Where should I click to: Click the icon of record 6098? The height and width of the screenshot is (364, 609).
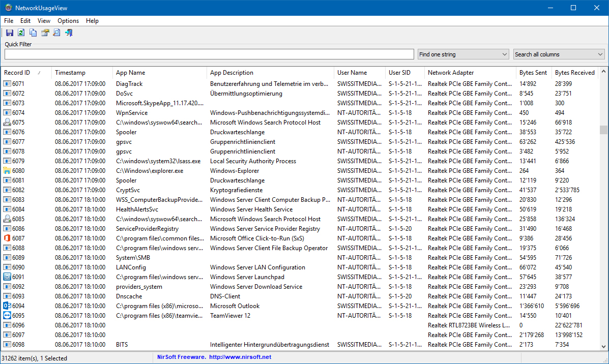coord(7,345)
